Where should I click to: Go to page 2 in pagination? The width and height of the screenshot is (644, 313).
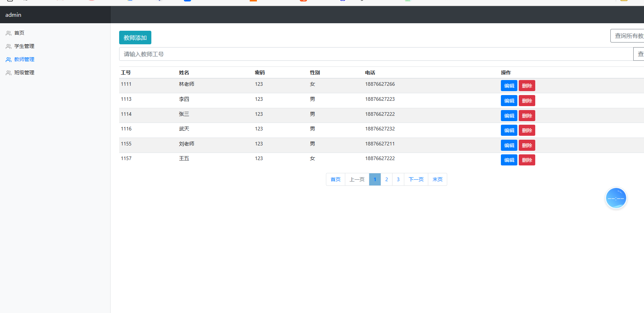point(386,179)
